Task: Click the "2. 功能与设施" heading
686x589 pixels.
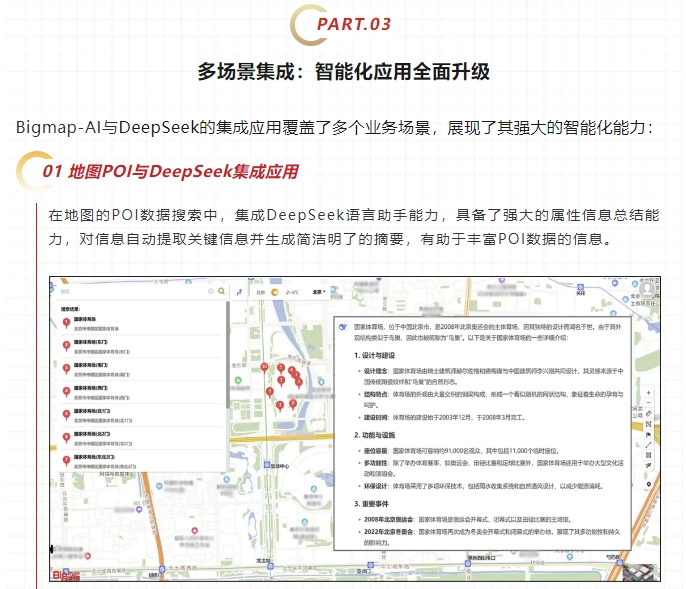Action: (x=374, y=435)
